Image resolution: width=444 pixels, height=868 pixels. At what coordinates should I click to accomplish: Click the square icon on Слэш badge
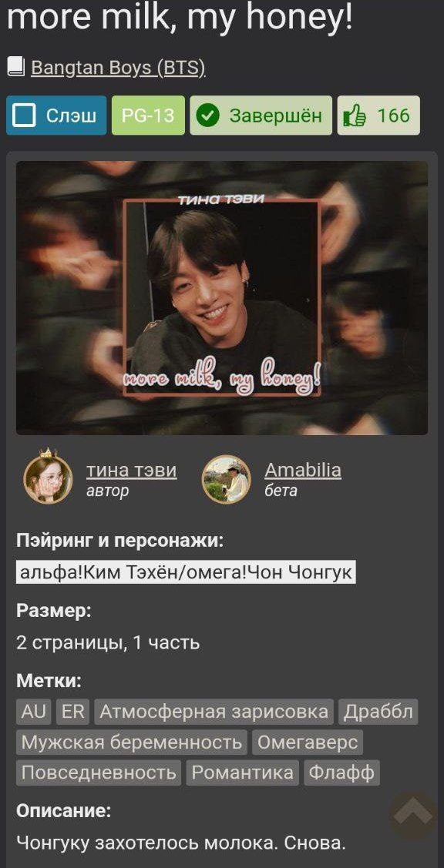click(x=25, y=116)
